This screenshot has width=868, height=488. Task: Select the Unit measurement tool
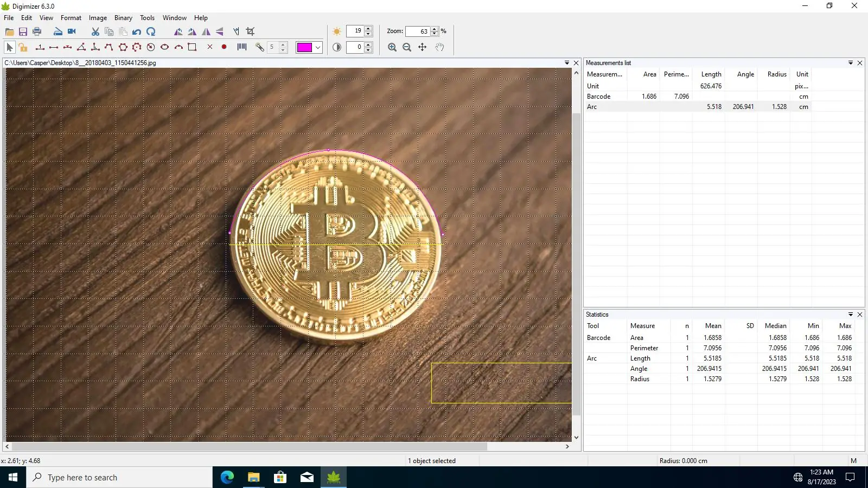click(x=40, y=47)
